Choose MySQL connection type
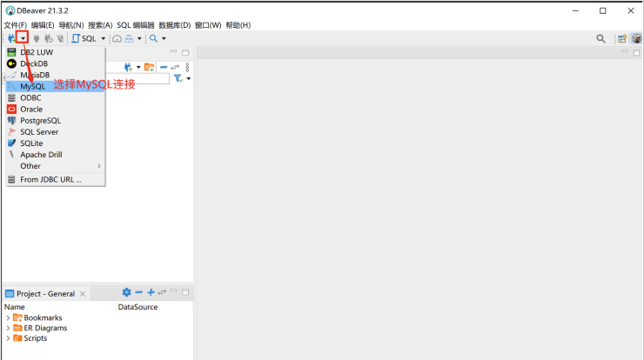 56,86
